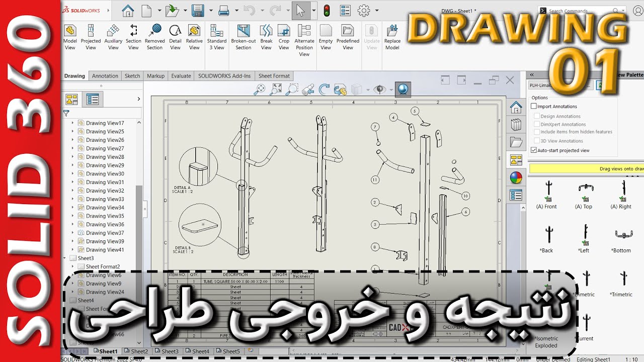Insert a Standard 3 View
This screenshot has height=362, width=644.
coord(217,38)
